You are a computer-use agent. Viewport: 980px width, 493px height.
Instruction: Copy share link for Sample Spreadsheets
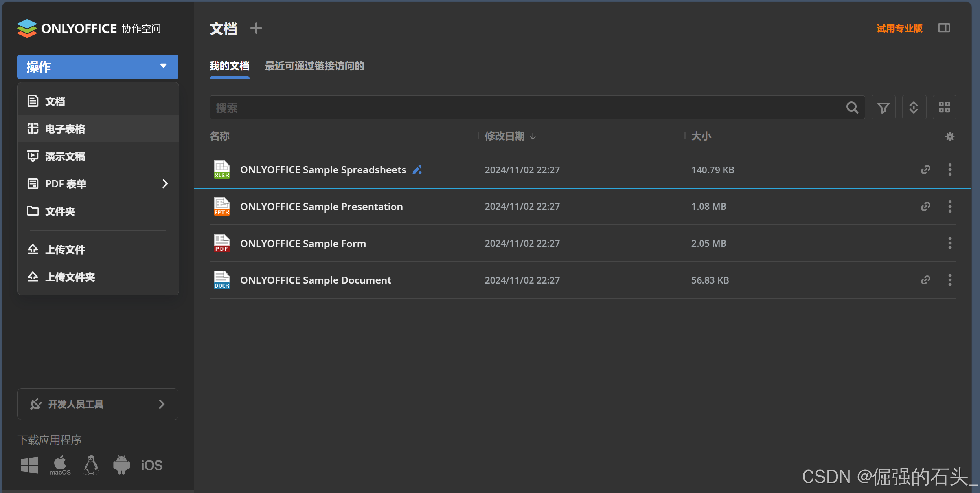coord(925,170)
